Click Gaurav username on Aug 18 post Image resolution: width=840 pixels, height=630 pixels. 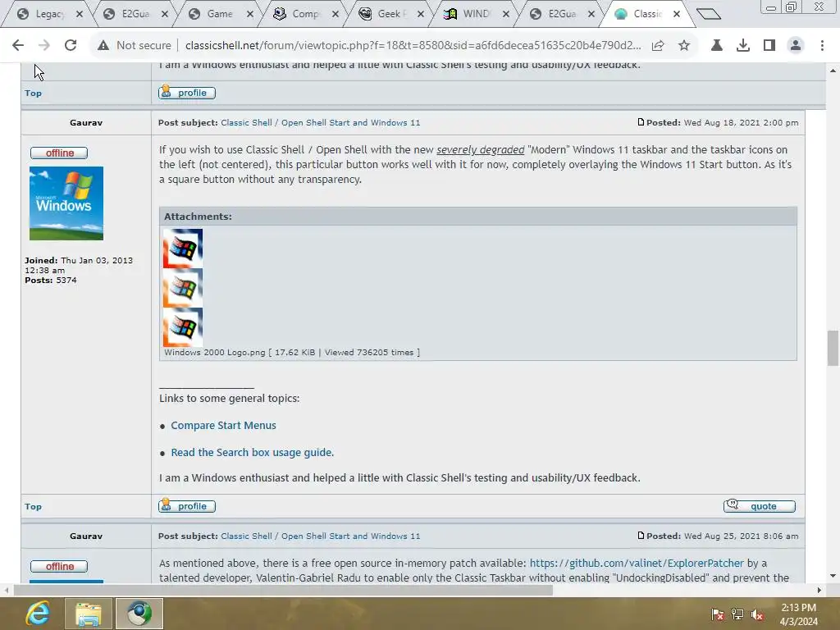pos(85,123)
